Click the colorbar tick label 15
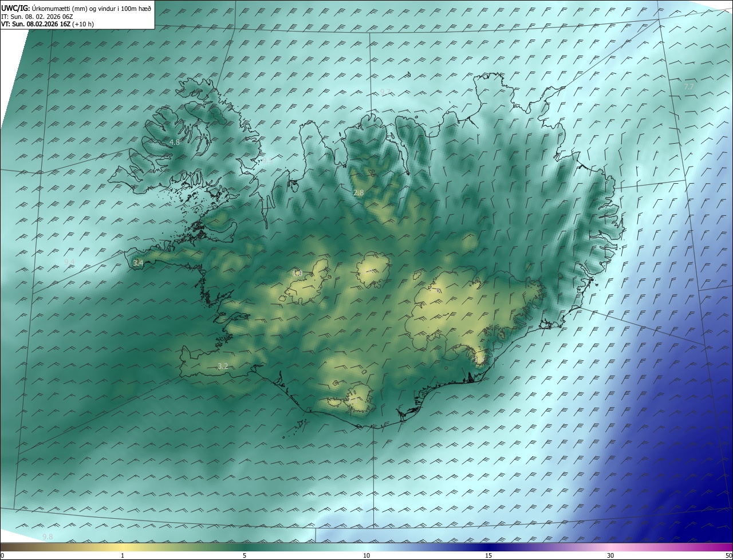The height and width of the screenshot is (560, 733). pos(488,555)
